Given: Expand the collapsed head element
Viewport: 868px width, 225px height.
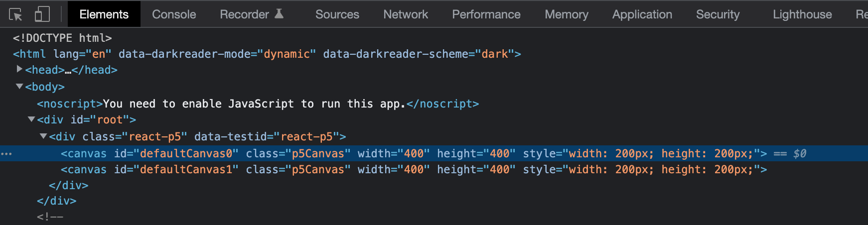Looking at the screenshot, I should pos(19,69).
